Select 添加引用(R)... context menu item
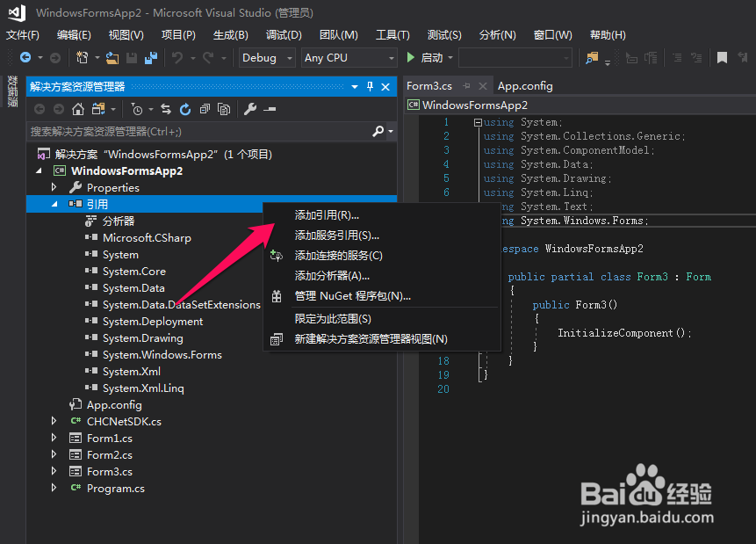Image resolution: width=756 pixels, height=544 pixels. tap(382, 215)
